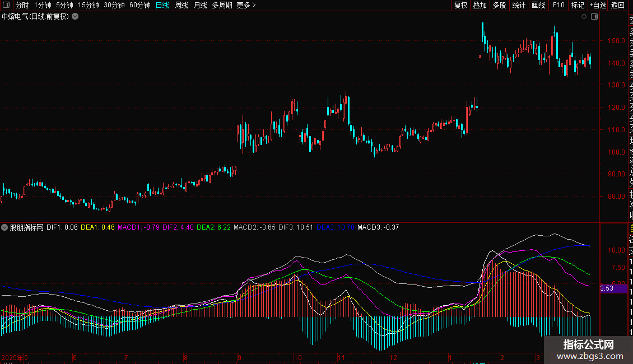
Task: Select the 30分钟 period
Action: tap(114, 5)
